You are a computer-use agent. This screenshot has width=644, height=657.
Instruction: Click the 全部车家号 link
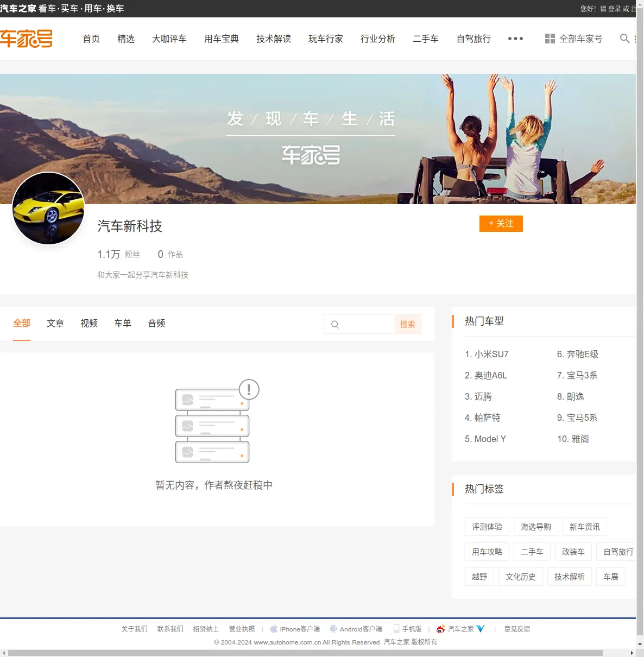pos(580,39)
